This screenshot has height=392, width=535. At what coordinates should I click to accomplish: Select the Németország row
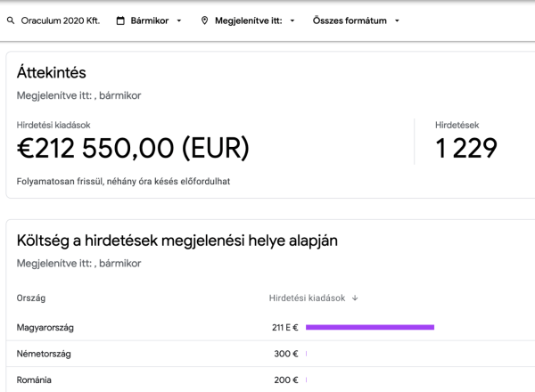[270, 354]
